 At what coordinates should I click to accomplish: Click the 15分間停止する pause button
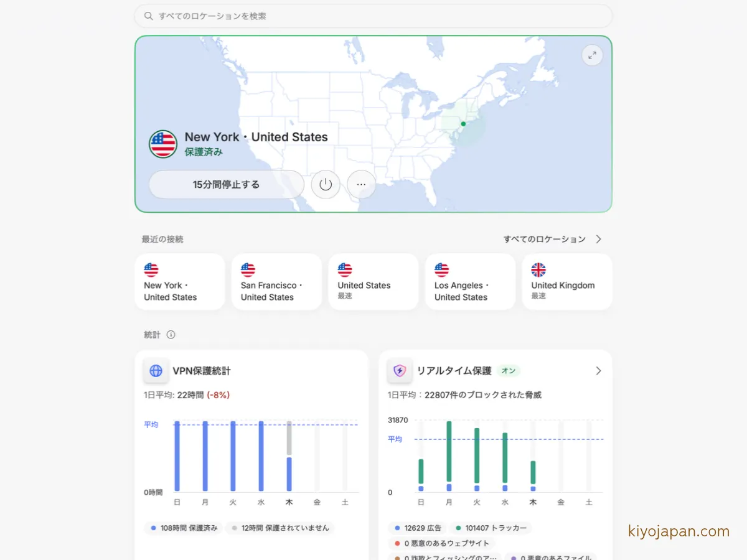[x=227, y=184]
